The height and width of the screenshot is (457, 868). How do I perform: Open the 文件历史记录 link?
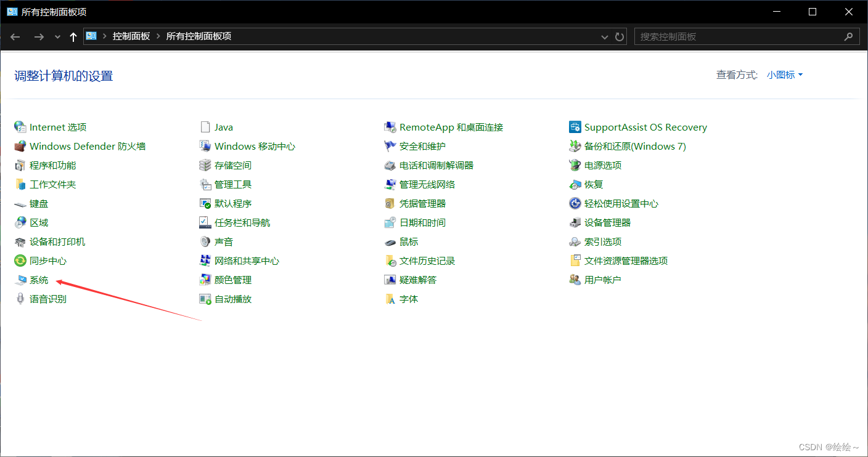(427, 261)
